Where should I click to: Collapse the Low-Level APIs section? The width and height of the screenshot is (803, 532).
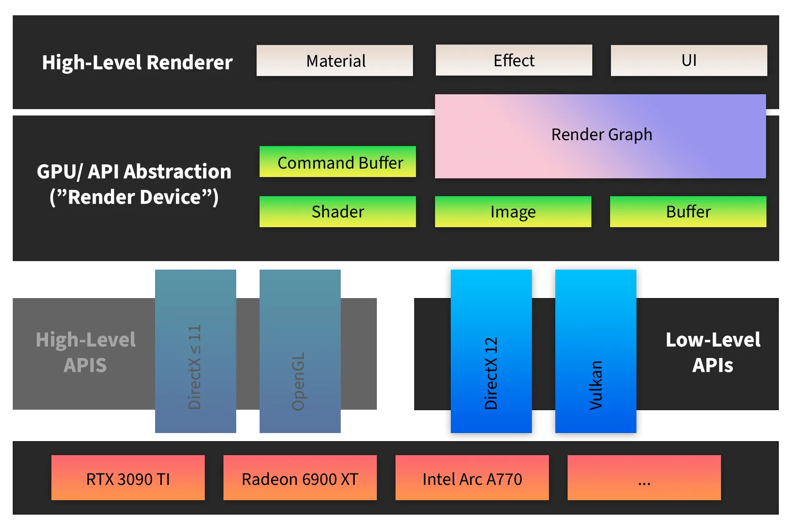pos(713,352)
